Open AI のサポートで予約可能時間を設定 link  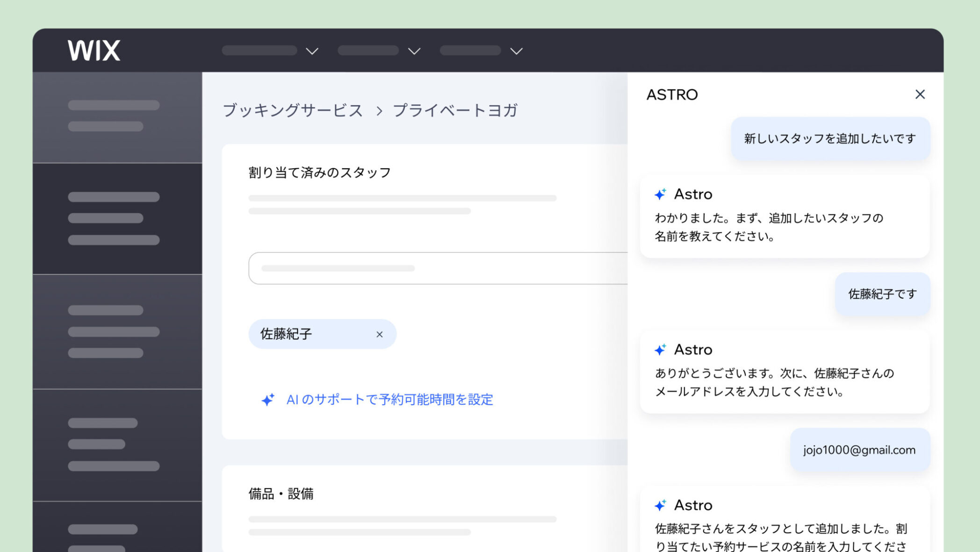[x=389, y=400]
